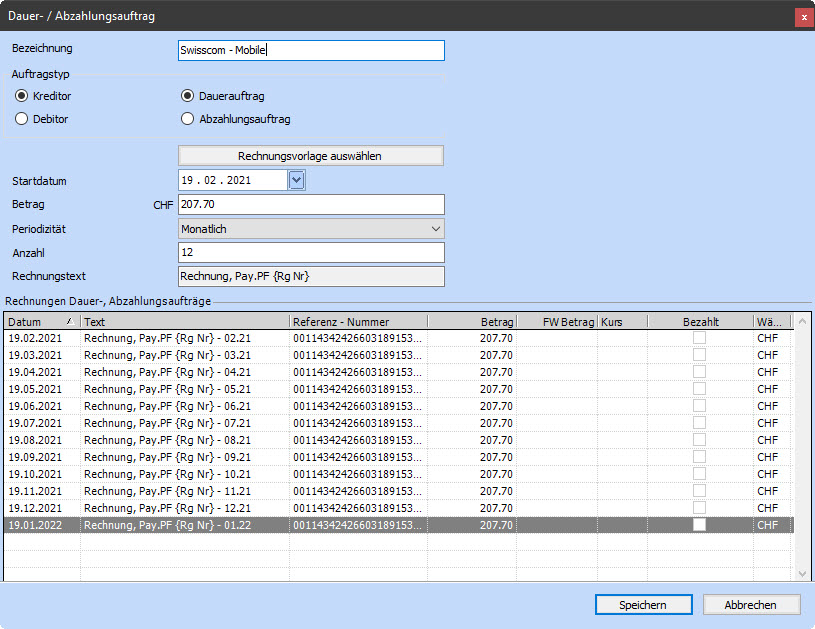The image size is (815, 629).
Task: Click the Rechnungsvorlage auswählen button
Action: coord(310,156)
